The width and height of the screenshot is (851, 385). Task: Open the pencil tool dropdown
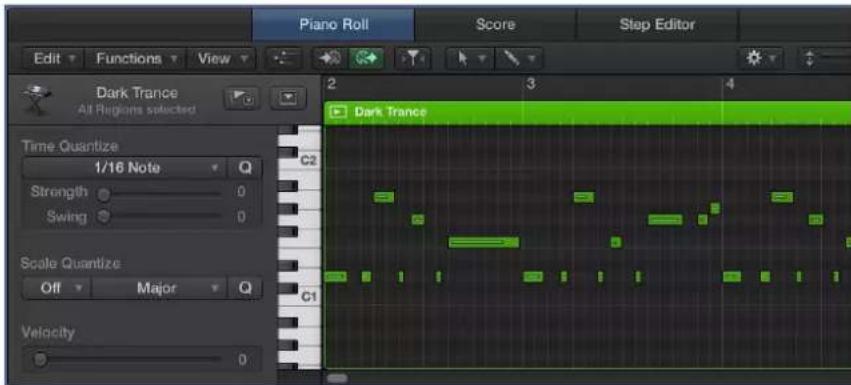(518, 59)
